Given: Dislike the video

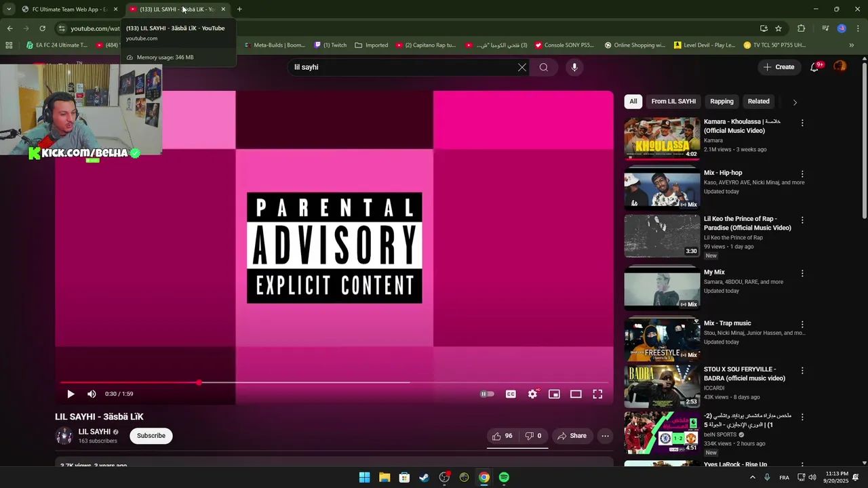Looking at the screenshot, I should pyautogui.click(x=534, y=436).
